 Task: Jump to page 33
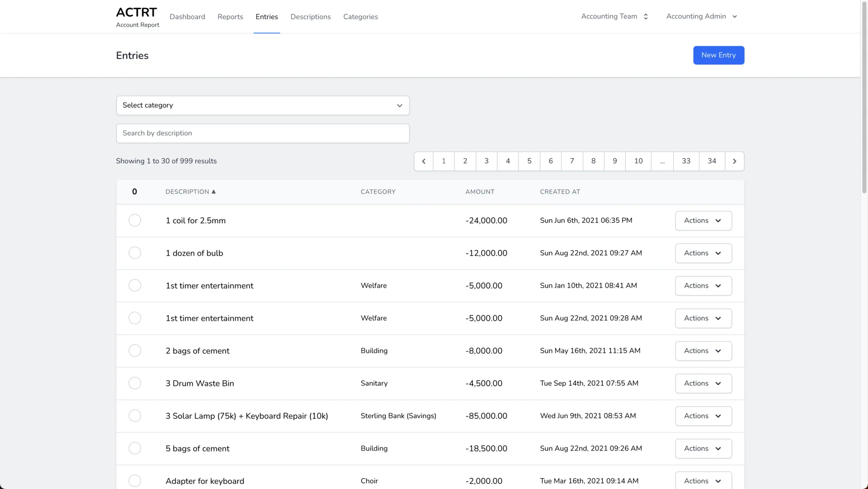coord(686,161)
